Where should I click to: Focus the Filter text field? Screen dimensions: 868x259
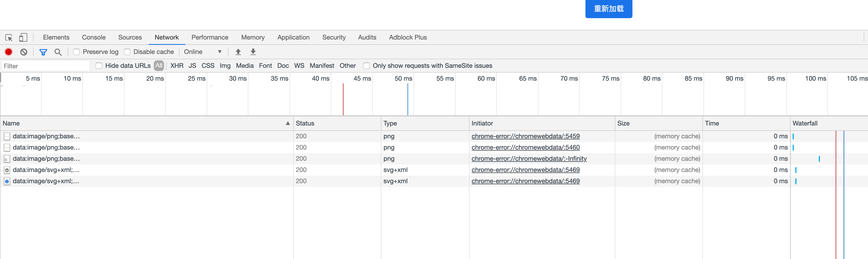click(x=45, y=66)
